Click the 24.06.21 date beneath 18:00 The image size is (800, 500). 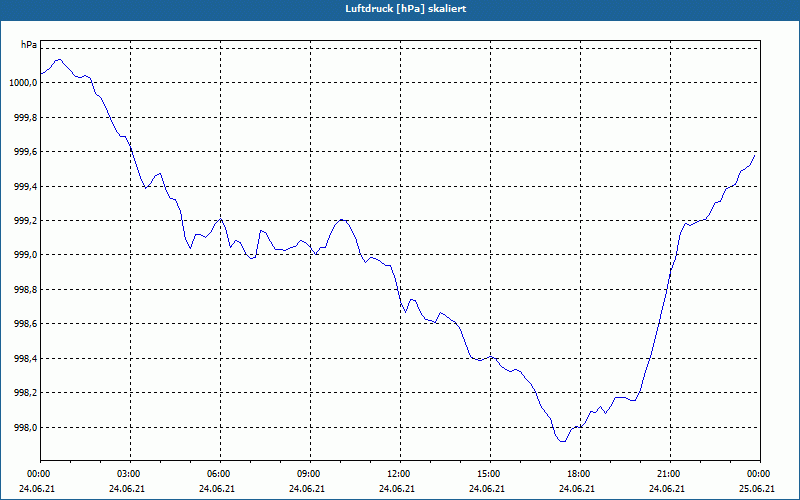pos(577,489)
